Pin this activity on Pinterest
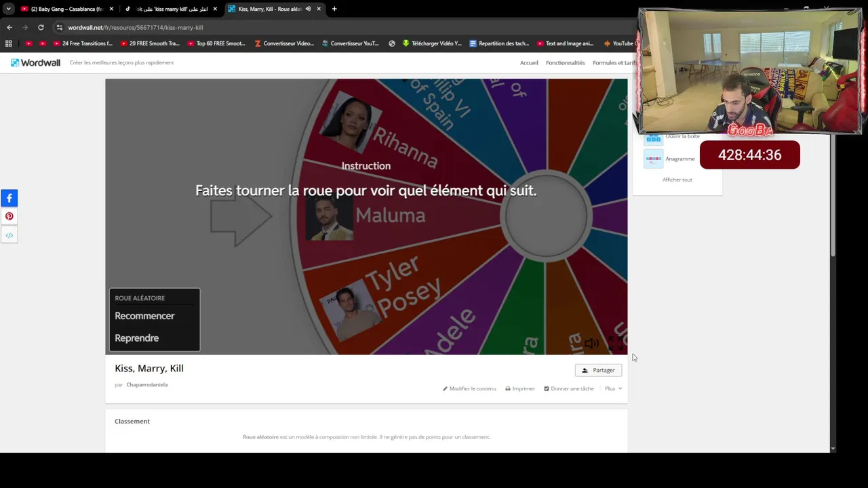Image resolution: width=868 pixels, height=488 pixels. (9, 216)
